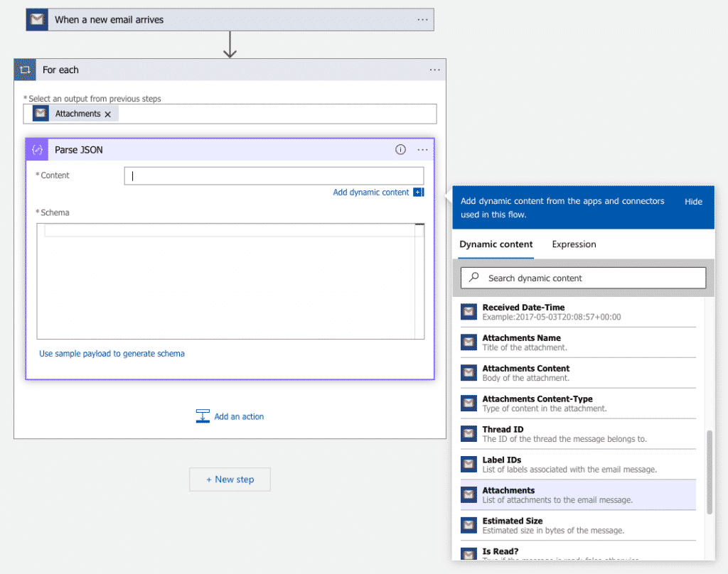728x574 pixels.
Task: Hide the dynamic content panel
Action: (x=693, y=202)
